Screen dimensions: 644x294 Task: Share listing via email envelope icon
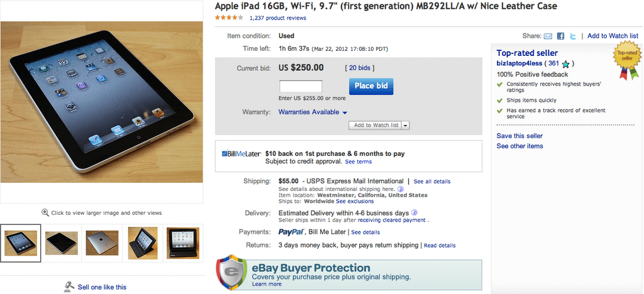(x=548, y=36)
